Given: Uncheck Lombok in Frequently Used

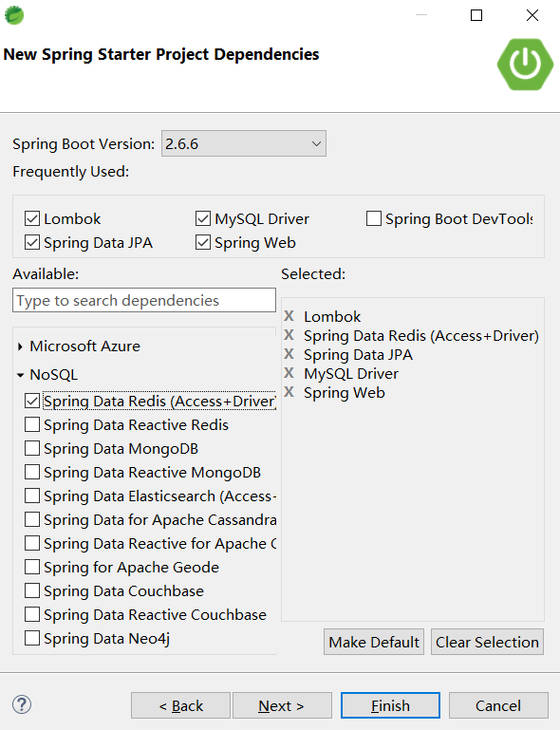Looking at the screenshot, I should click(x=32, y=218).
